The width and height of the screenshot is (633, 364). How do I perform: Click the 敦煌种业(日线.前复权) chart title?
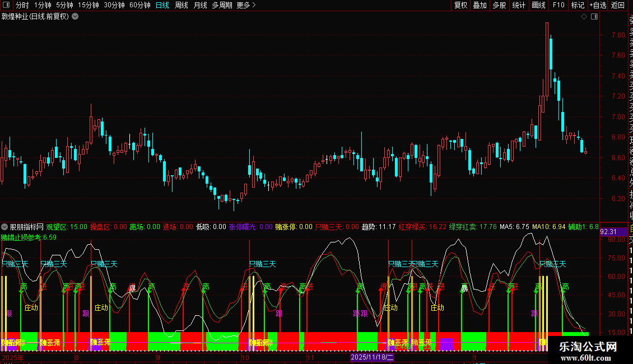[x=35, y=17]
